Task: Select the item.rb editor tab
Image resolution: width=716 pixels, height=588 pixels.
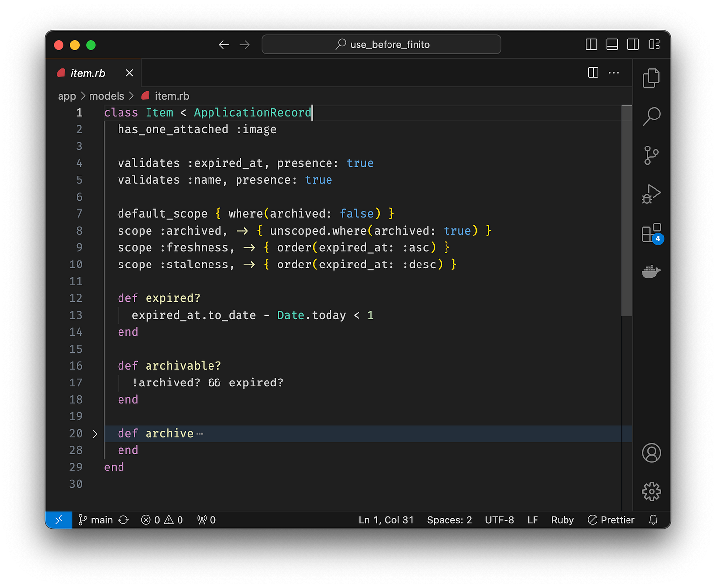Action: pos(89,73)
